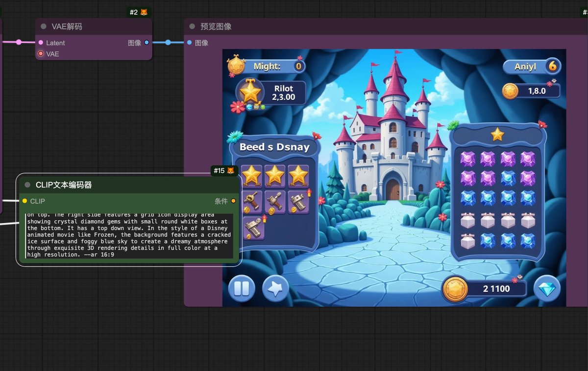The width and height of the screenshot is (588, 371).
Task: Click the link midpoint dot before 预览图像 input
Action: [x=168, y=43]
